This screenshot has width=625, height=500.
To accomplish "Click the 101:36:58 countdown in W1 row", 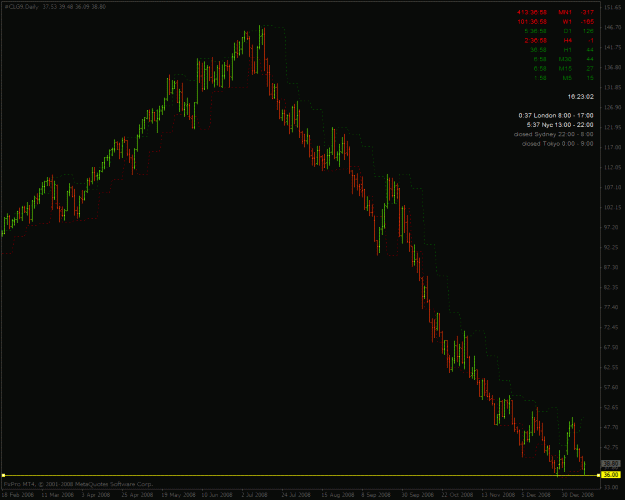I will point(532,22).
